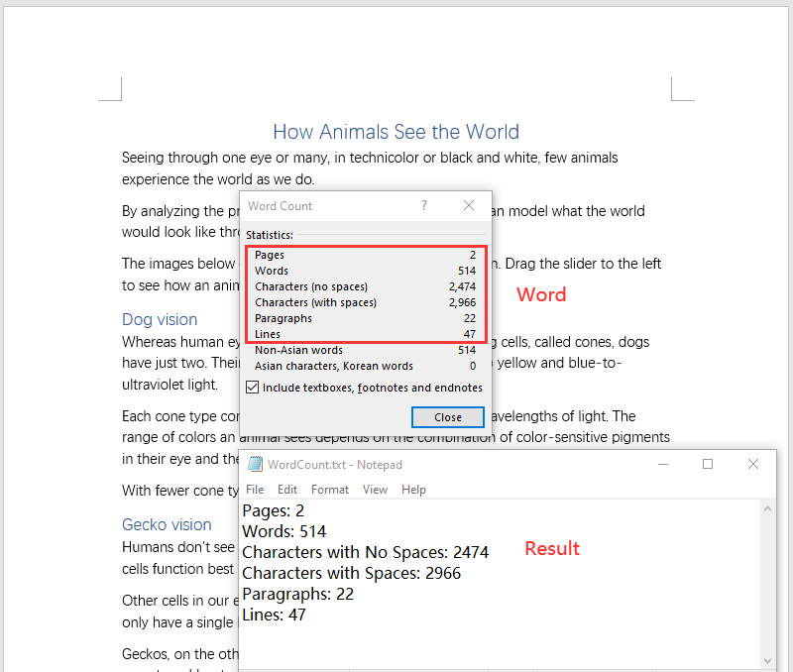The image size is (793, 672).
Task: Click the 'How Animals See the World' title
Action: coord(396,132)
